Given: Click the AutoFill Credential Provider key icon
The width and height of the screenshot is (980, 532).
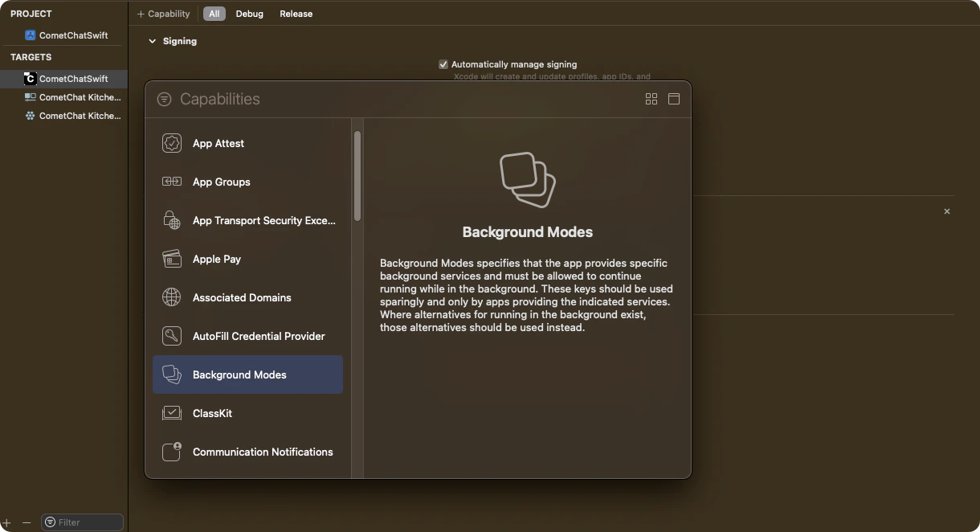Looking at the screenshot, I should (172, 336).
